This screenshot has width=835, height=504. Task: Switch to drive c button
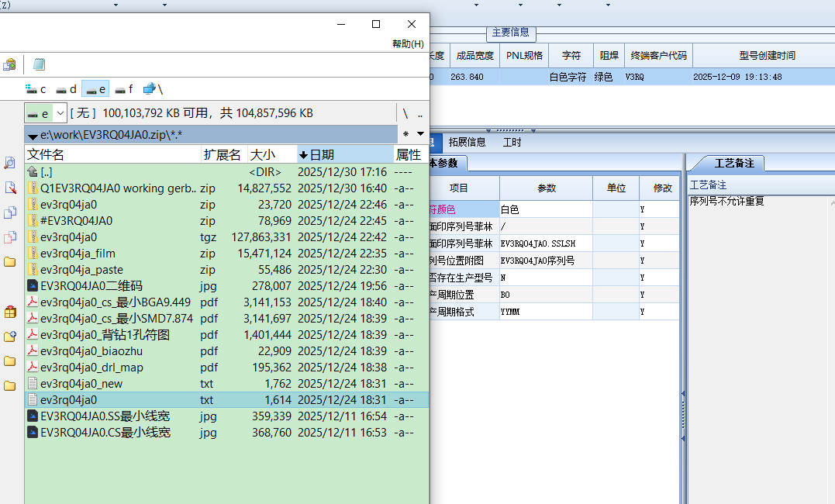(36, 89)
